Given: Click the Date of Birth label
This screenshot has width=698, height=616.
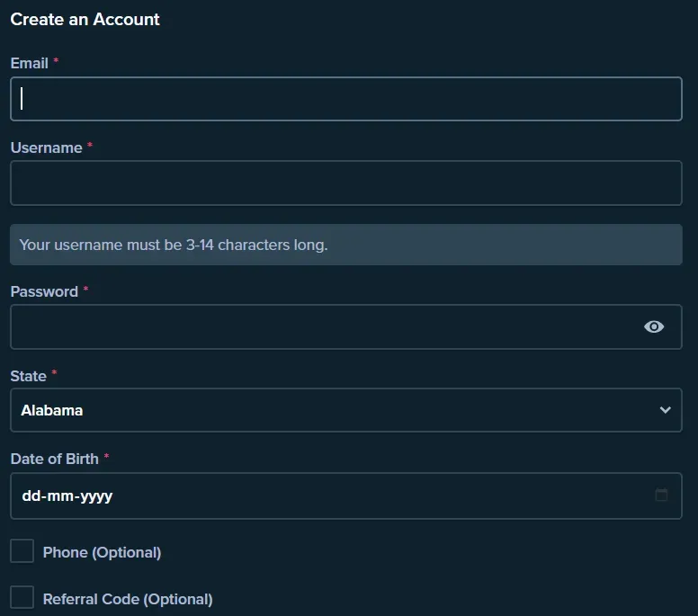Looking at the screenshot, I should [x=54, y=459].
